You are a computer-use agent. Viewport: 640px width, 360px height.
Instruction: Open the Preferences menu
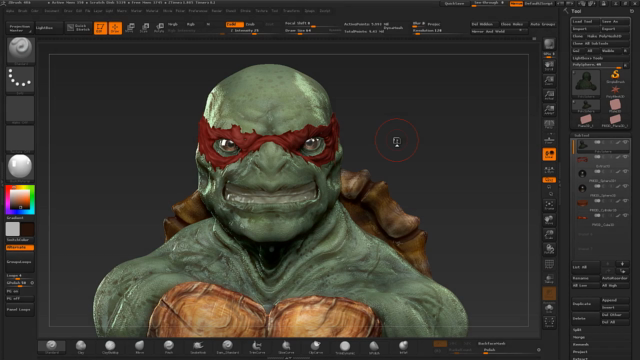(x=198, y=11)
